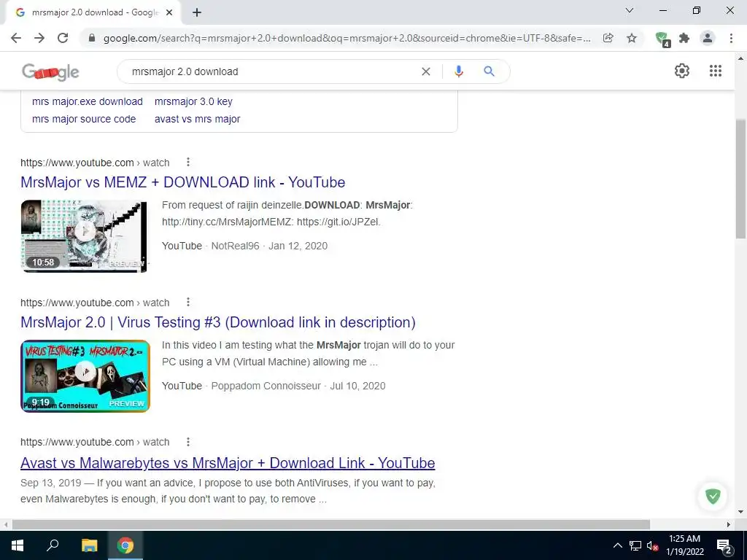Show hidden system tray icons
Viewport: 747px width, 560px height.
pos(617,545)
